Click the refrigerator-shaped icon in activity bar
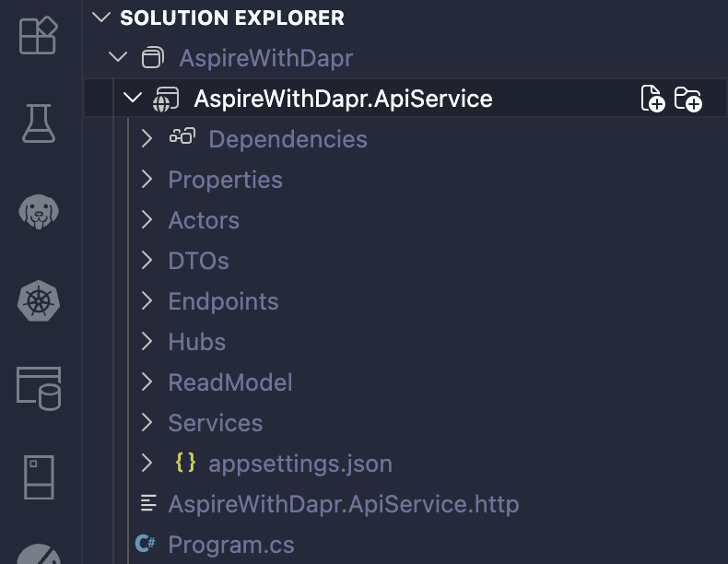This screenshot has width=728, height=564. coord(39,476)
